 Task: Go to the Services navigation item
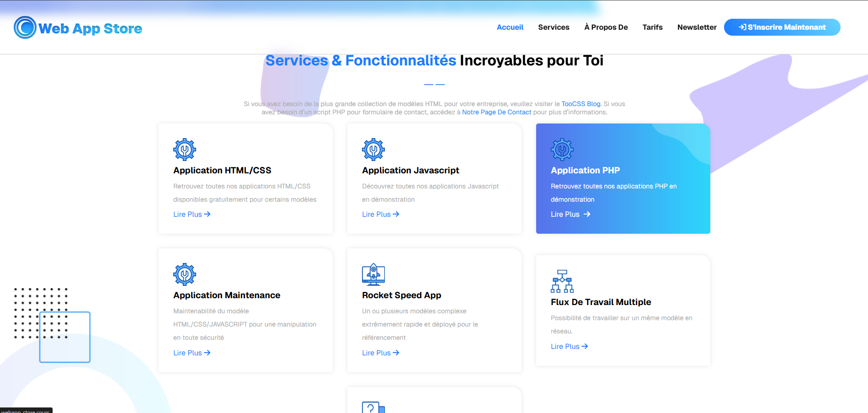(554, 27)
